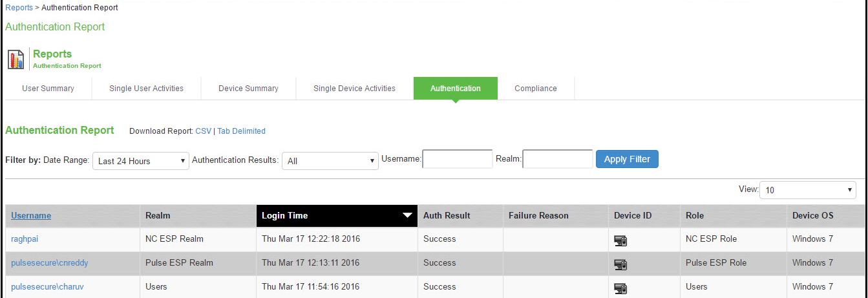Sort by Username column header

click(x=31, y=216)
